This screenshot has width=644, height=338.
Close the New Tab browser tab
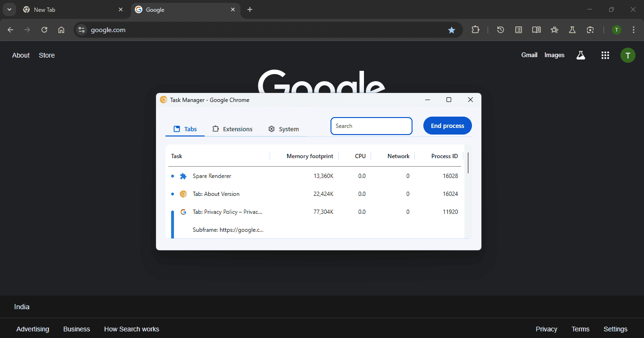(121, 9)
